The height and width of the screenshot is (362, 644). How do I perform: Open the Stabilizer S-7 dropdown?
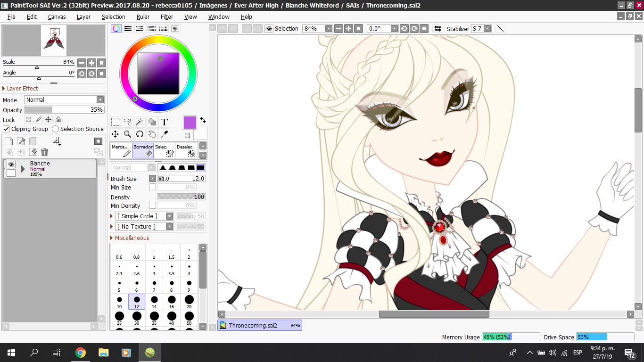click(487, 29)
